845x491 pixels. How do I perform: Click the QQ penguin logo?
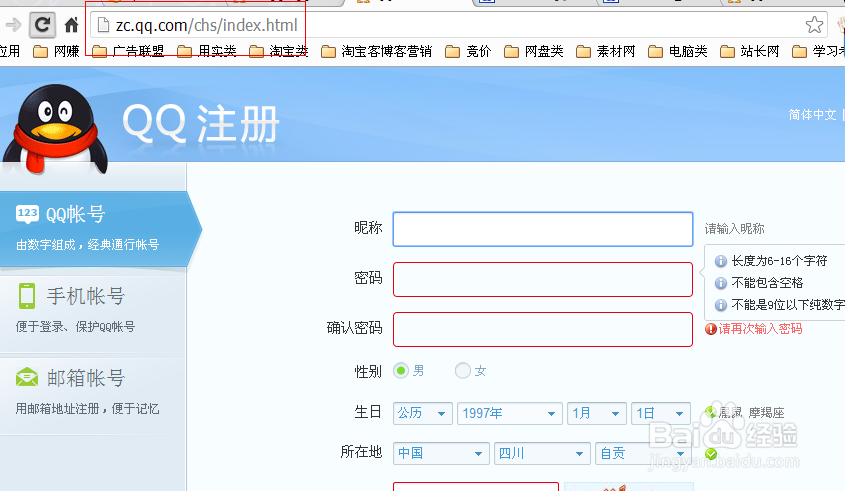pyautogui.click(x=55, y=129)
